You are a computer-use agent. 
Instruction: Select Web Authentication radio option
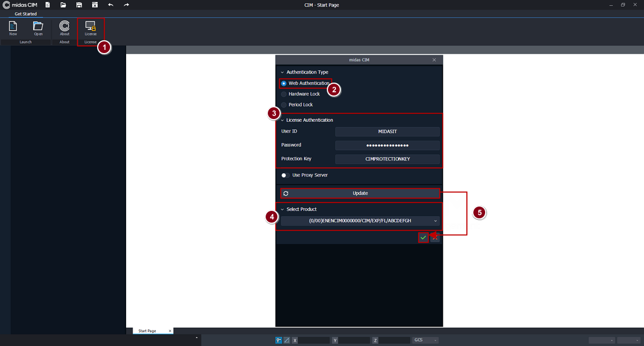284,83
